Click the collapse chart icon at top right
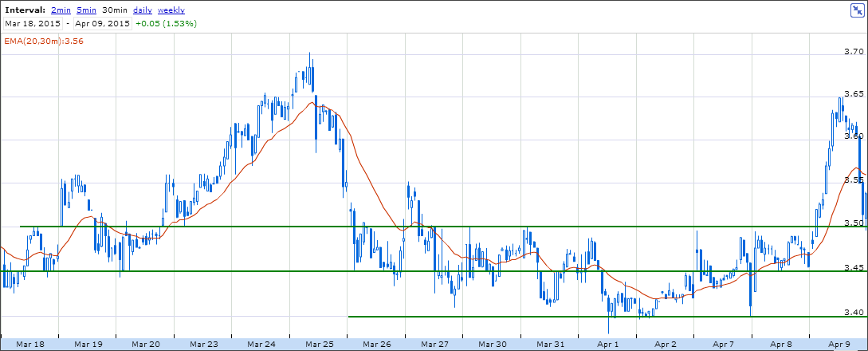The width and height of the screenshot is (868, 351). [x=857, y=10]
